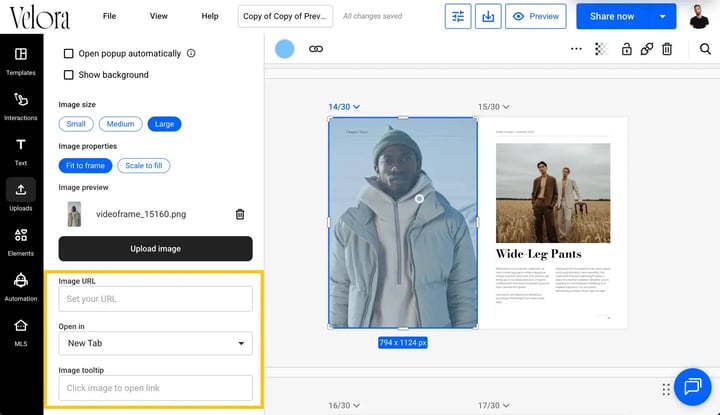Image resolution: width=720 pixels, height=415 pixels.
Task: Open the chat support bubble
Action: click(x=692, y=387)
